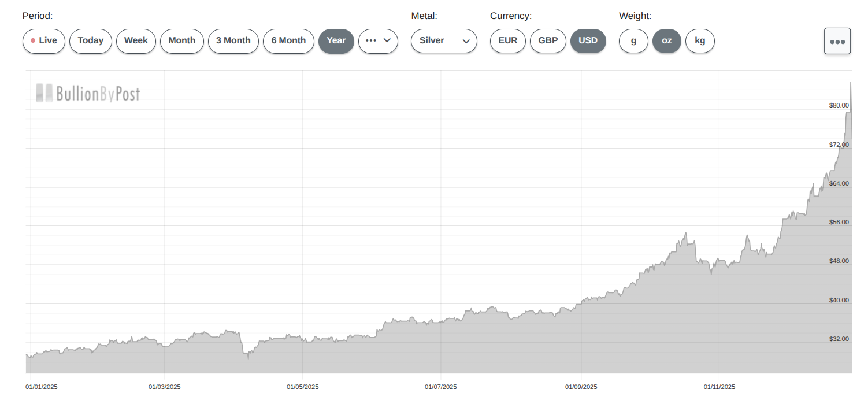Click the 01/09/2025 date label
Screen dimensions: 868x400
click(581, 387)
